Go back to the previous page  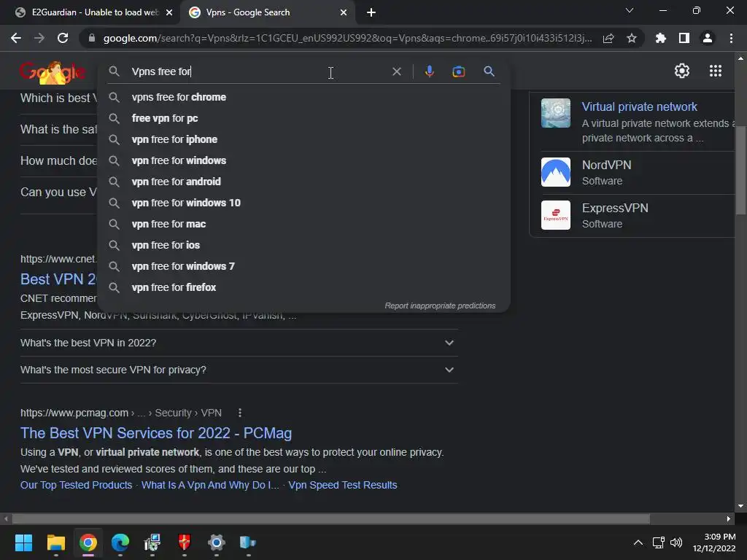coord(16,38)
